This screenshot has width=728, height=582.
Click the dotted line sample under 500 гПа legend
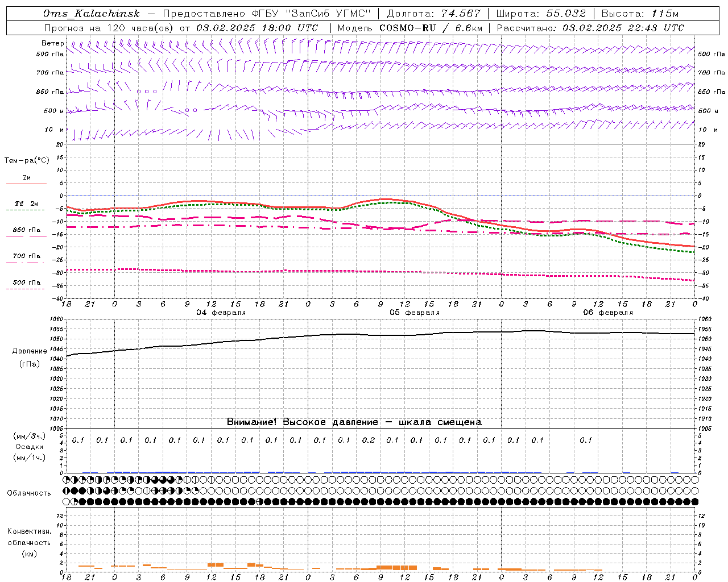pyautogui.click(x=26, y=289)
